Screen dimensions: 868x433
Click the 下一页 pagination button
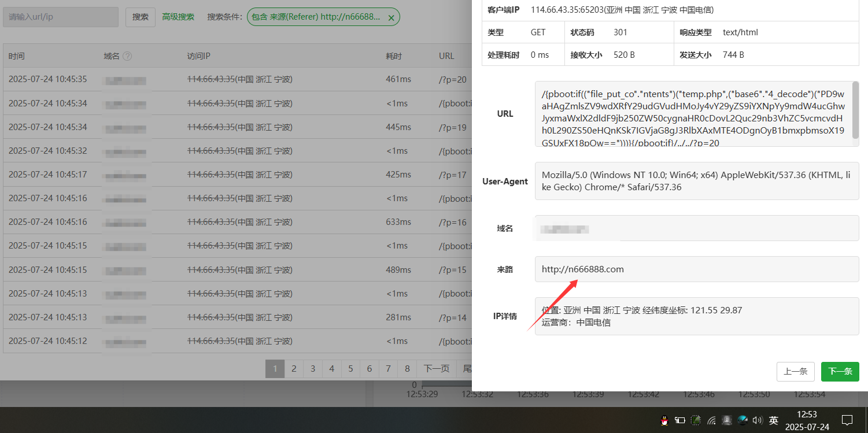(x=437, y=368)
